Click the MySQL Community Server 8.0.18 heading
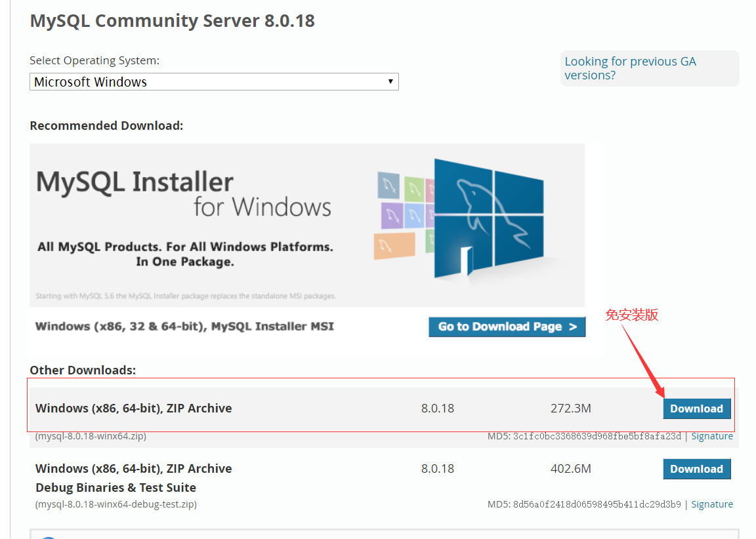Screen dimensions: 756x539 coord(173,21)
